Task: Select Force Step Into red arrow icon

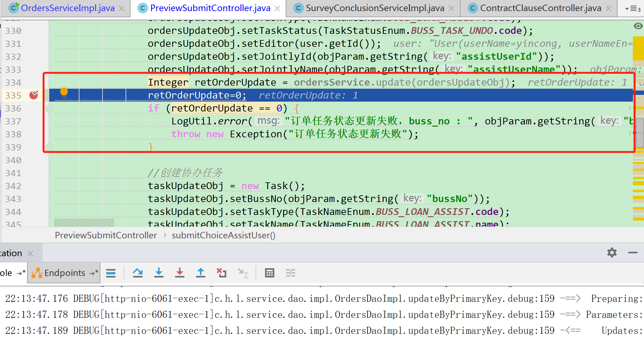Action: [180, 273]
